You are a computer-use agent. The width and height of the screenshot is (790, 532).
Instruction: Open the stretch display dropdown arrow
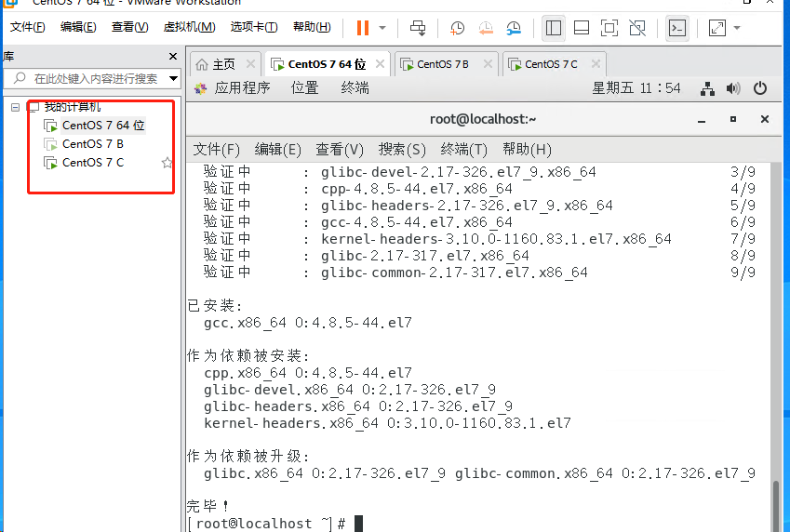point(737,28)
